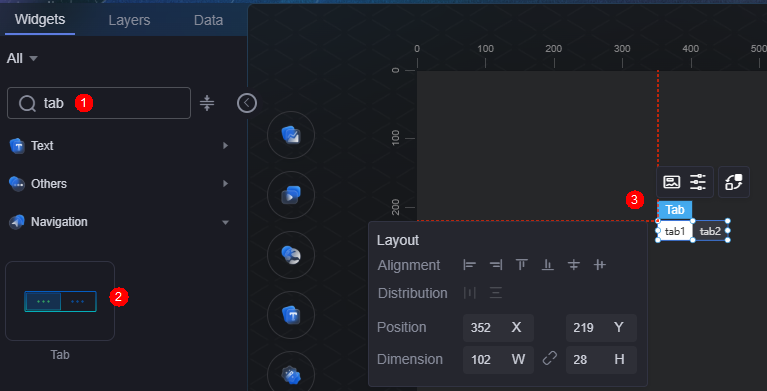767x391 pixels.
Task: Click the align left icon in Layout
Action: (x=470, y=265)
